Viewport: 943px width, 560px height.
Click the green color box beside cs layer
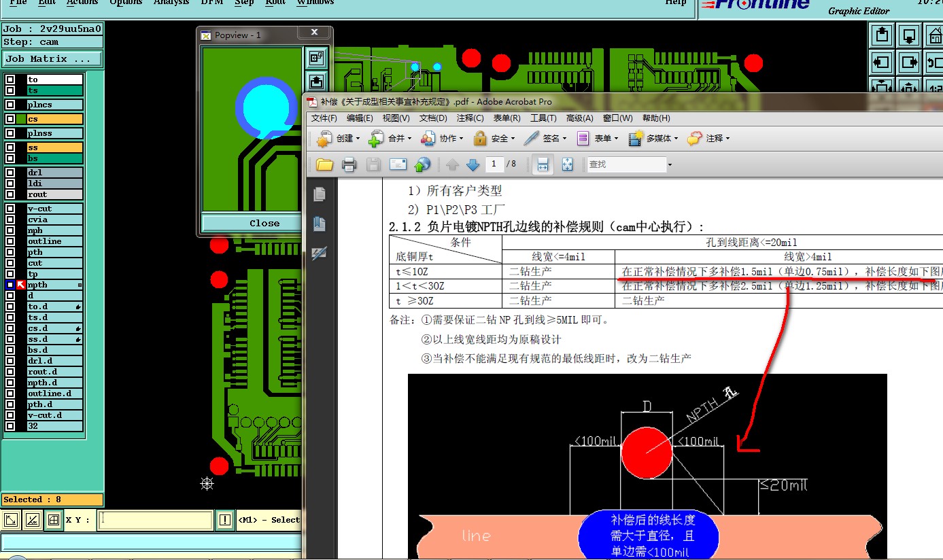[20, 119]
